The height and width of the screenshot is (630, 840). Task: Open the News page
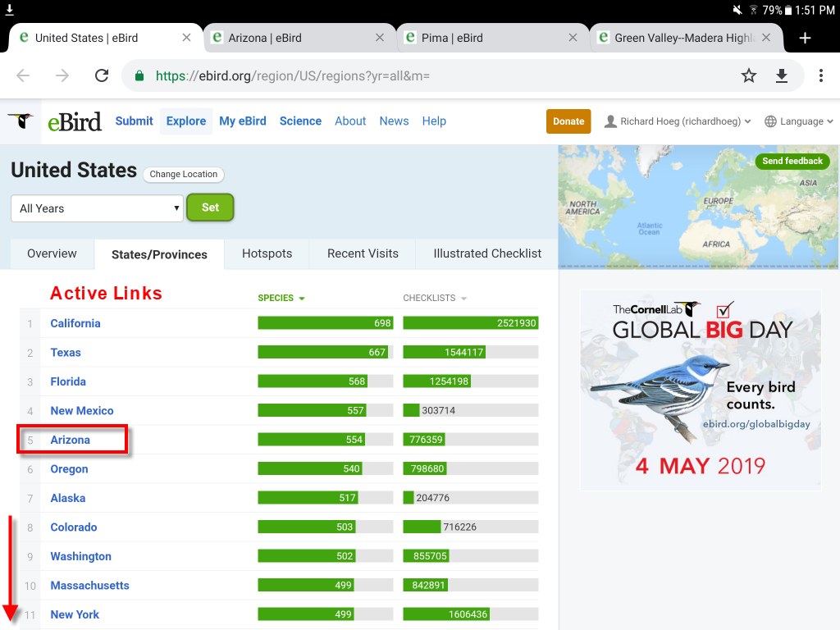394,121
